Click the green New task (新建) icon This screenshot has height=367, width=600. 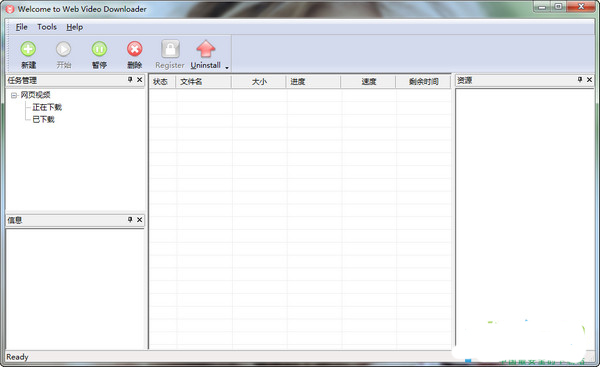(28, 49)
